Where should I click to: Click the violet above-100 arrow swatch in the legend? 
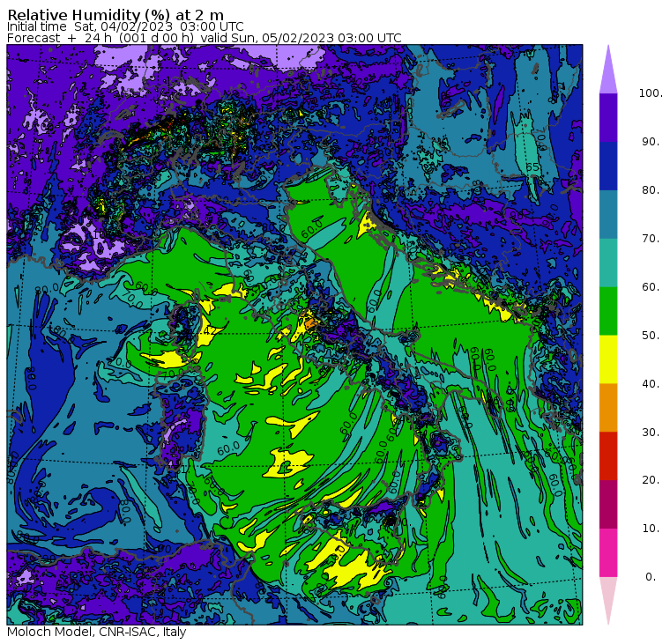point(608,70)
